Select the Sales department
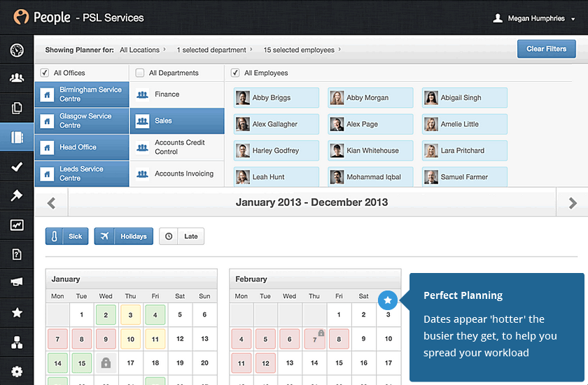588x385 pixels. point(177,120)
